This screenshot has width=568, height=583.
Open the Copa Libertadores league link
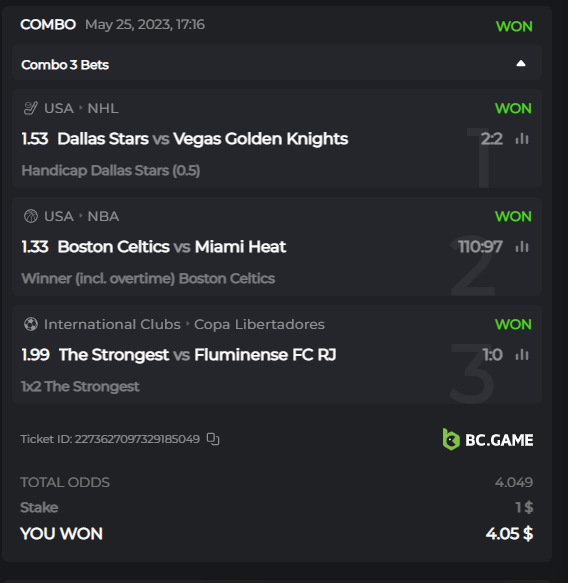(259, 324)
